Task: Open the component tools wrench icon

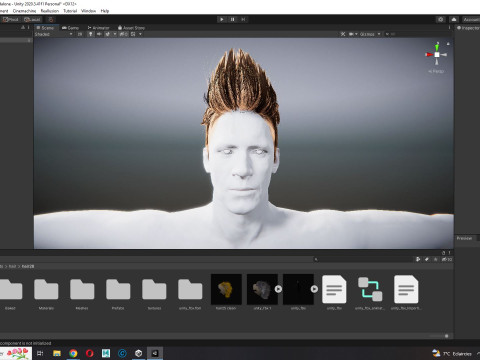Action: pyautogui.click(x=343, y=34)
